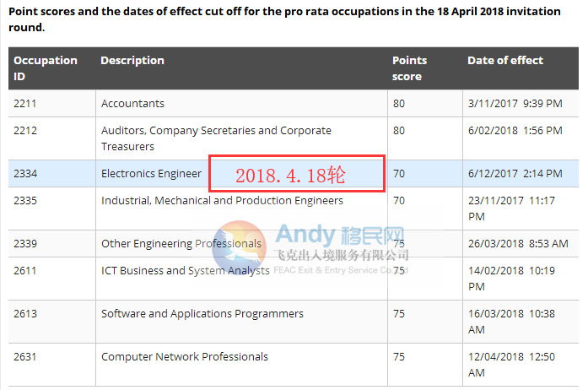Viewport: 588px width, 390px height.
Task: Click the Occupation ID column header
Action: (46, 68)
